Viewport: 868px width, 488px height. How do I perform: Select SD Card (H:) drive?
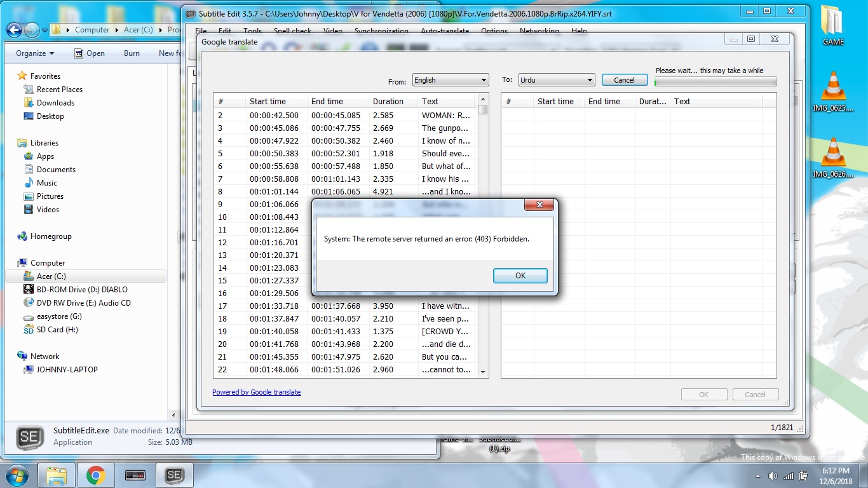click(57, 330)
